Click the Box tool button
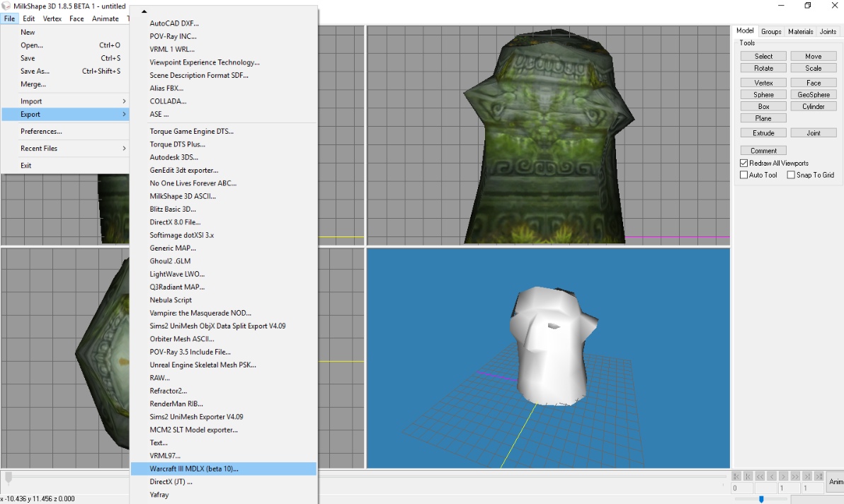The width and height of the screenshot is (844, 504). [763, 106]
